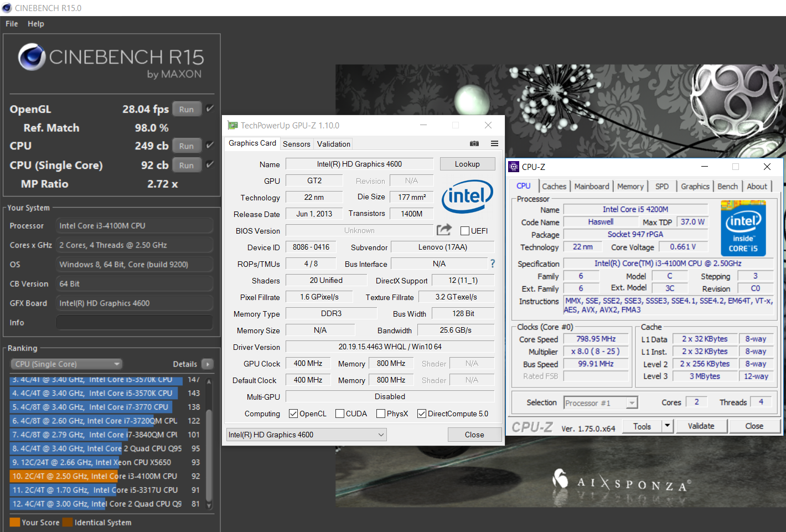Screen dimensions: 786x532
Task: Switch to the GPU-Z Sensors tab
Action: pyautogui.click(x=297, y=144)
